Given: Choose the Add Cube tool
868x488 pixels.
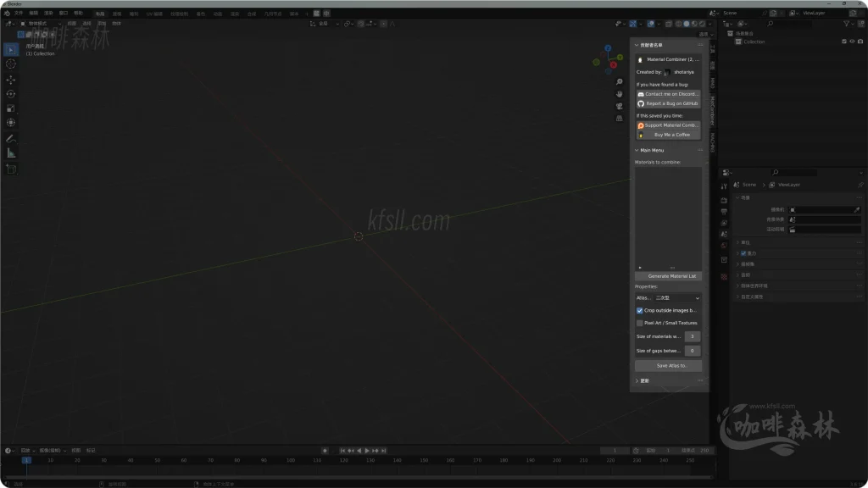Looking at the screenshot, I should coord(11,169).
